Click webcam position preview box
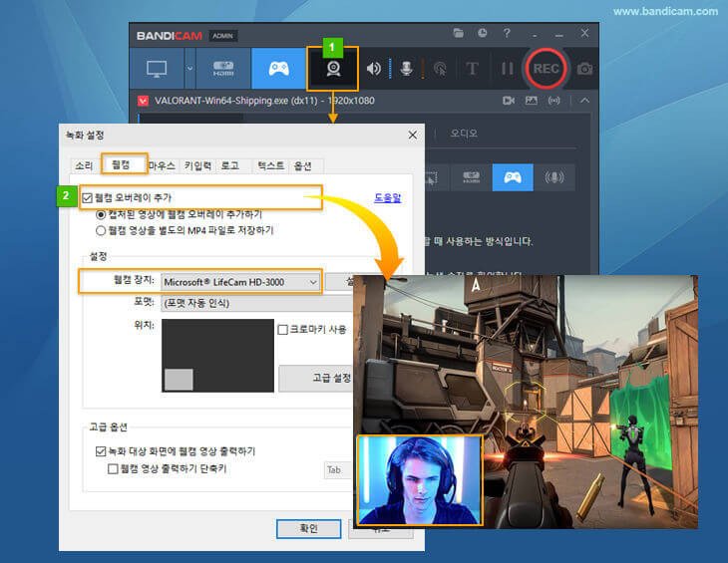This screenshot has width=728, height=563. click(217, 355)
